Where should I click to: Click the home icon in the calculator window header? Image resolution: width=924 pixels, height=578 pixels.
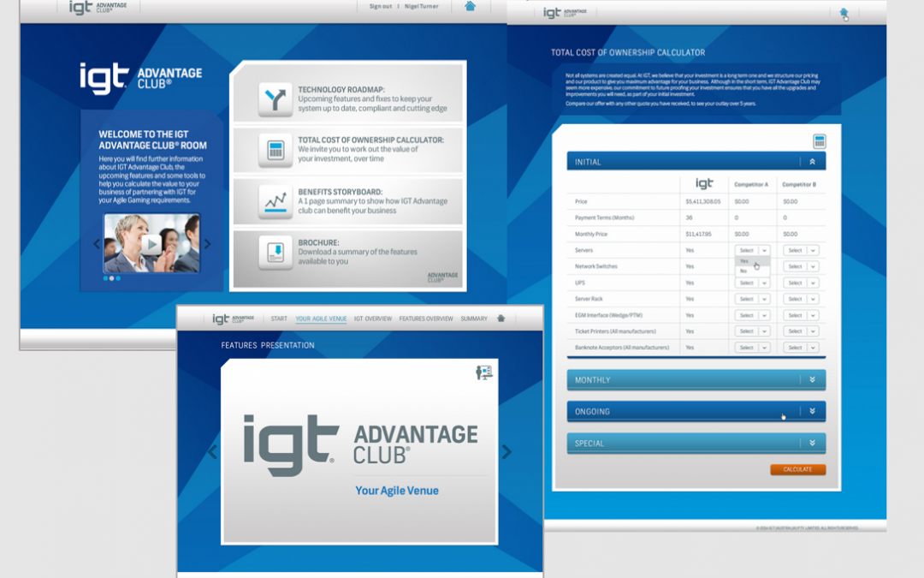pyautogui.click(x=844, y=12)
